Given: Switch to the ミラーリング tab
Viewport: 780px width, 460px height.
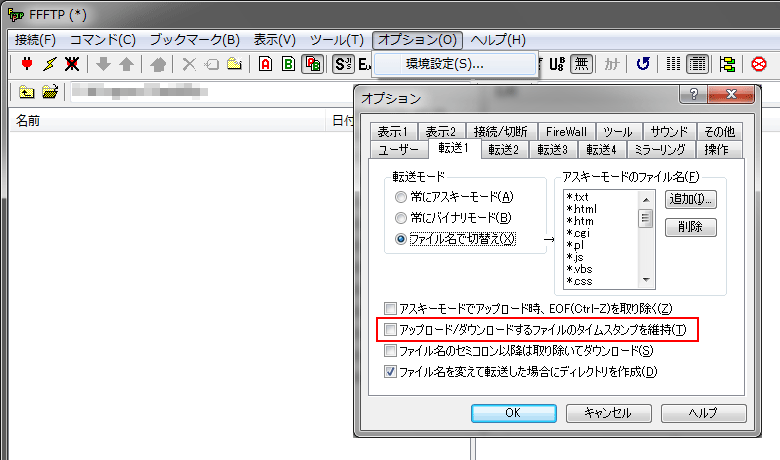Looking at the screenshot, I should coord(660,150).
